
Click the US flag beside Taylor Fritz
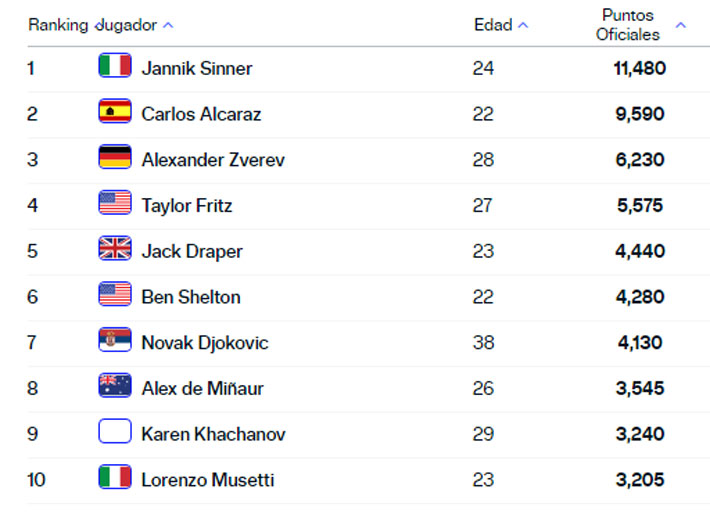115,205
